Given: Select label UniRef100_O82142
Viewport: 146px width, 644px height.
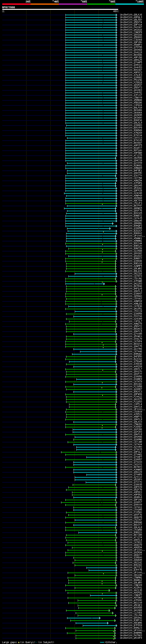Looking at the screenshot, I should coord(131,562).
